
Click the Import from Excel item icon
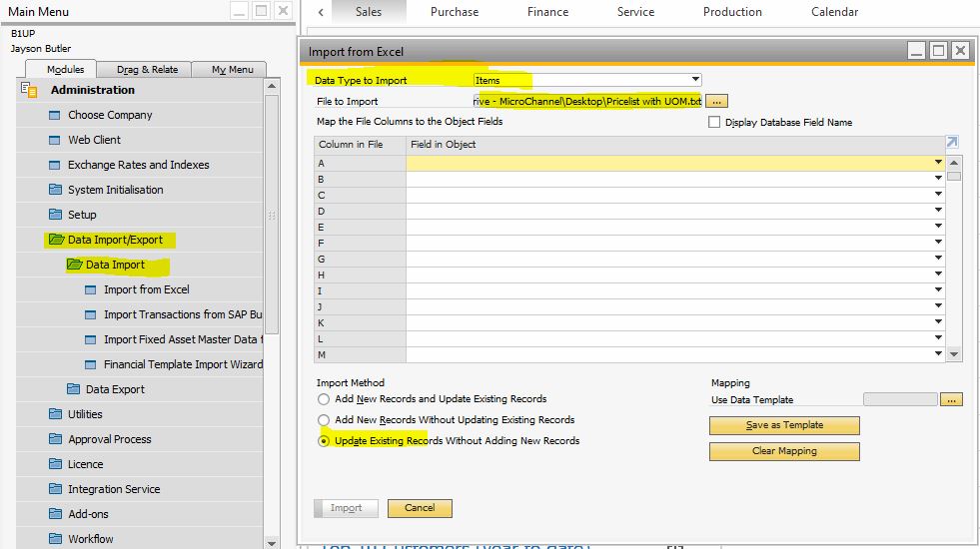(x=92, y=289)
